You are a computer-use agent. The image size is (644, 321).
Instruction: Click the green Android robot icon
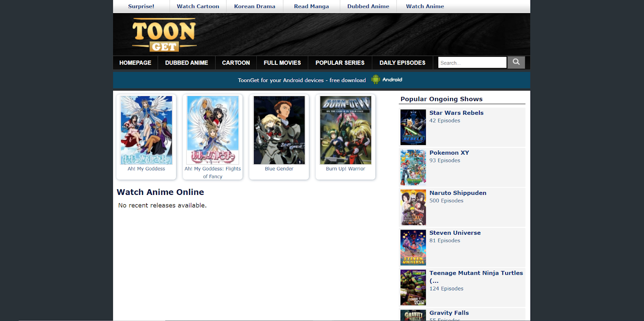(376, 79)
